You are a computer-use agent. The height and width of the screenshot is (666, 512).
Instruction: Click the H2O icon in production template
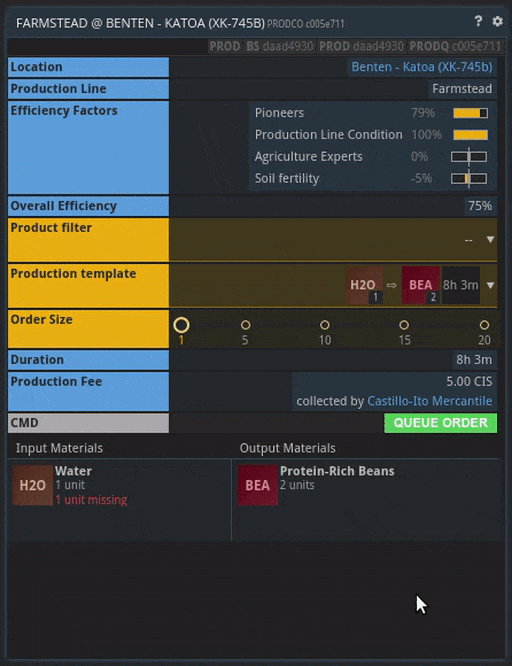[x=364, y=285]
